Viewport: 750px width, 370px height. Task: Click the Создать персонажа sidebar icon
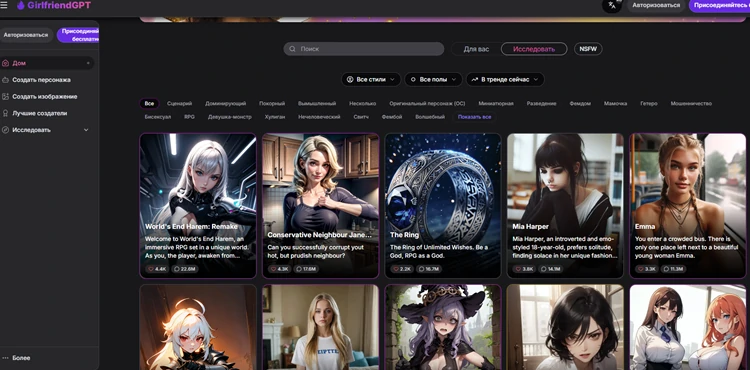[5, 80]
